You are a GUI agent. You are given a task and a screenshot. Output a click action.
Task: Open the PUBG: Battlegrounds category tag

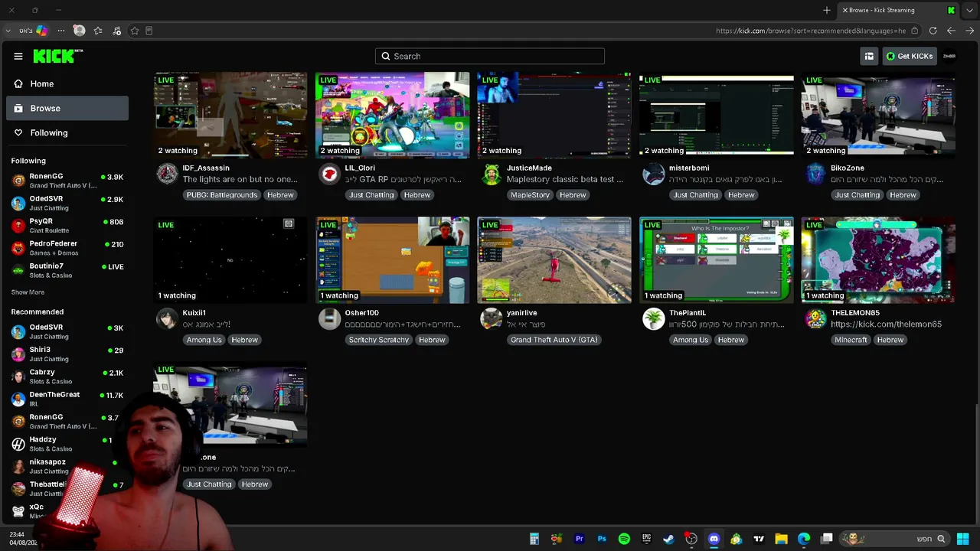click(x=222, y=195)
